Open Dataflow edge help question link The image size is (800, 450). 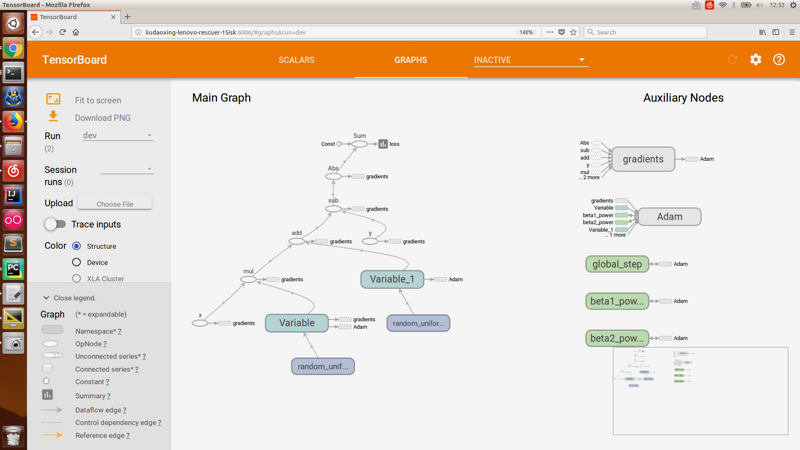(124, 410)
